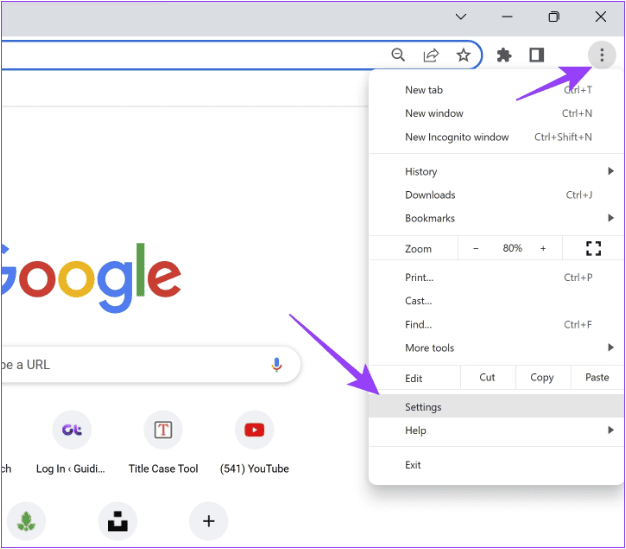Screen dimensions: 626x549
Task: Open the tab search dropdown chevron
Action: (x=461, y=17)
